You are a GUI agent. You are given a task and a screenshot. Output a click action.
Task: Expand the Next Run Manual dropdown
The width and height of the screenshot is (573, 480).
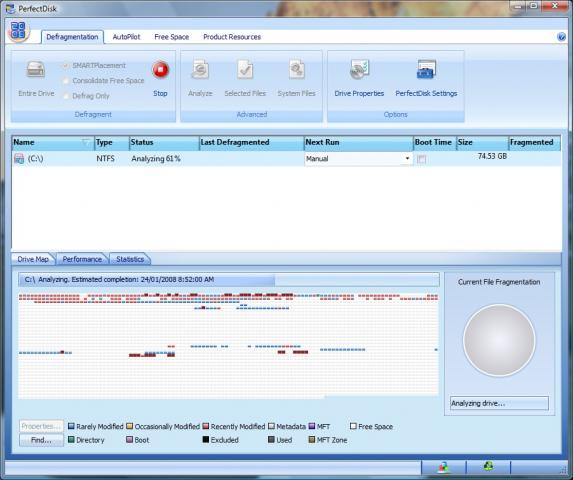point(407,159)
